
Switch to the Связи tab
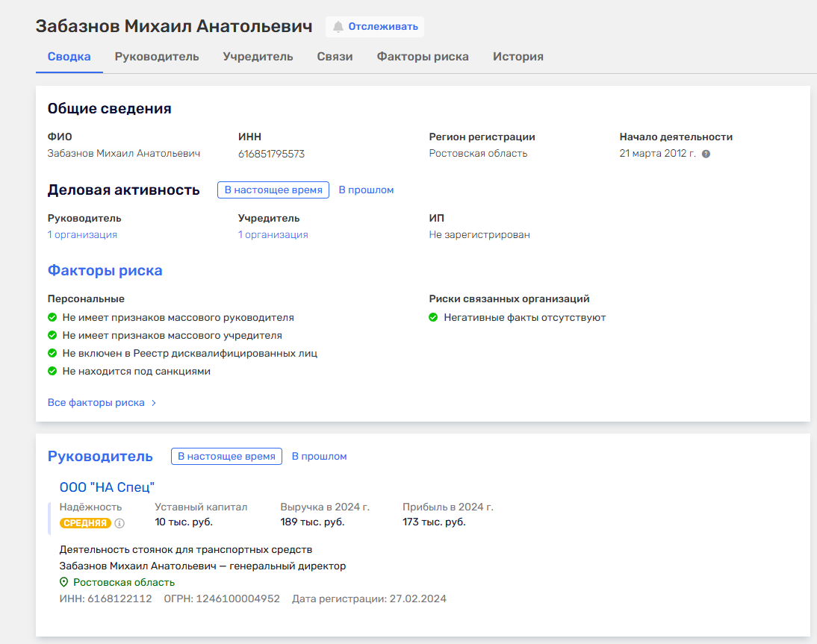click(x=335, y=57)
